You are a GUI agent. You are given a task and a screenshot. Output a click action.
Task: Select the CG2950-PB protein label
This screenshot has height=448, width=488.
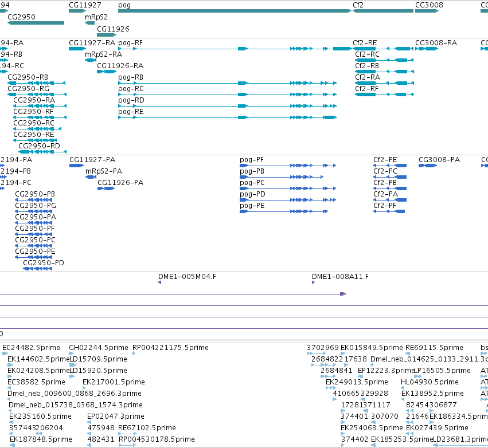click(x=35, y=194)
